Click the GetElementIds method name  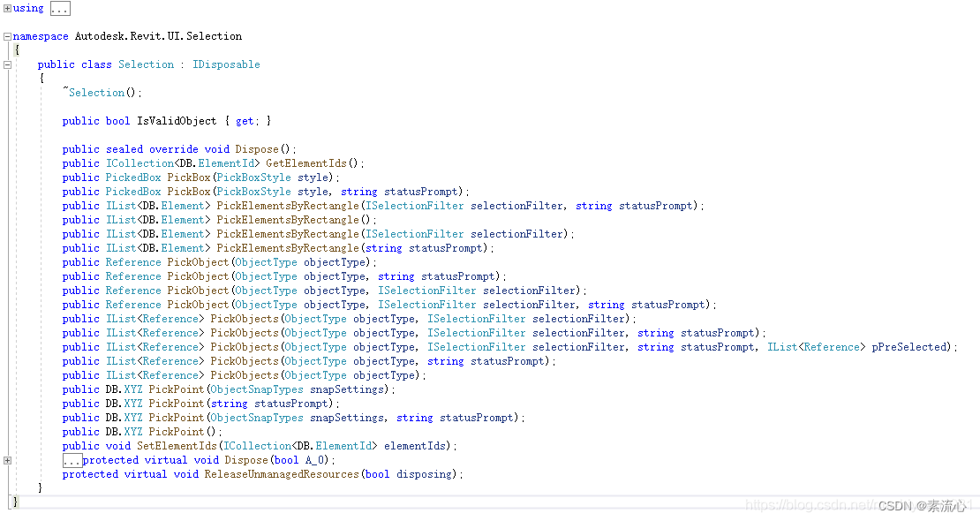[x=306, y=163]
